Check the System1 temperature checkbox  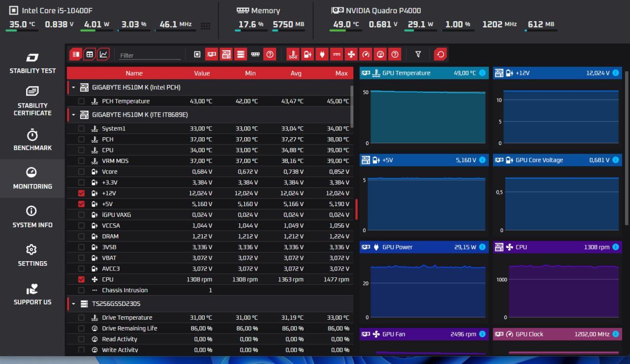[81, 128]
